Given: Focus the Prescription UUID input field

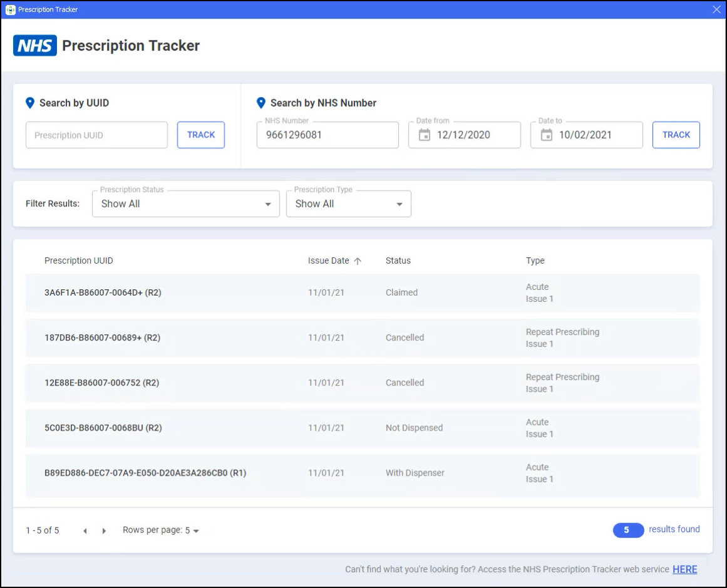Looking at the screenshot, I should [x=96, y=135].
